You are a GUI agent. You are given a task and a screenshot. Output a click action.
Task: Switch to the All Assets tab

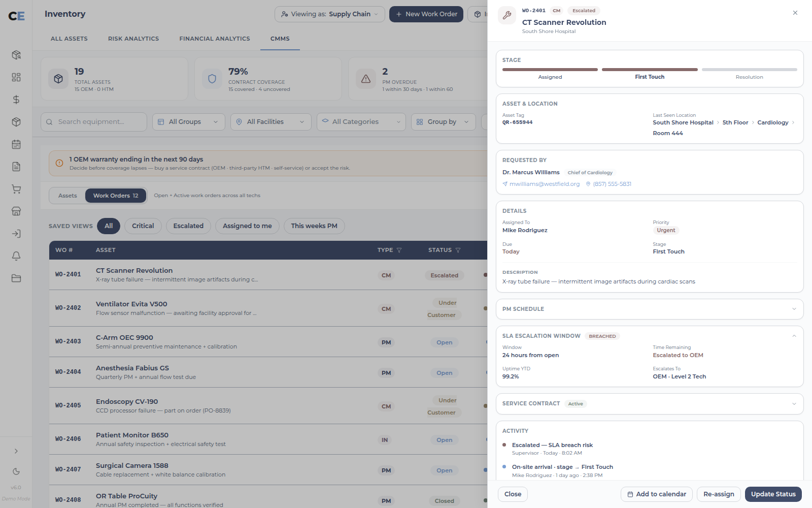pos(69,39)
